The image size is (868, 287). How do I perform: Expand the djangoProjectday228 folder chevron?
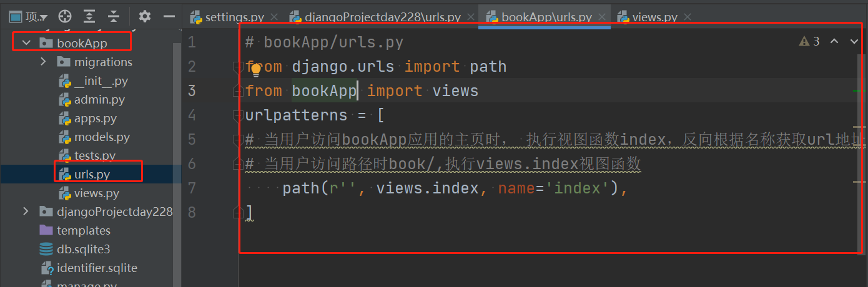tap(26, 212)
